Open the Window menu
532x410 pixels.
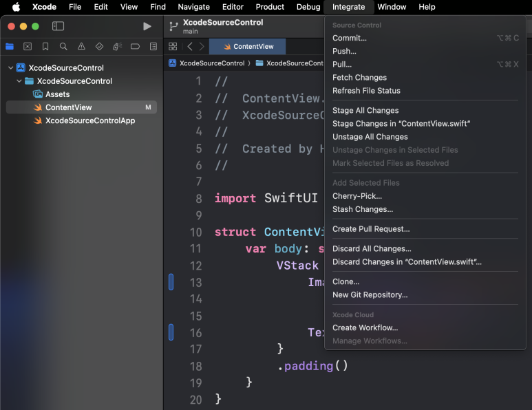coord(392,7)
